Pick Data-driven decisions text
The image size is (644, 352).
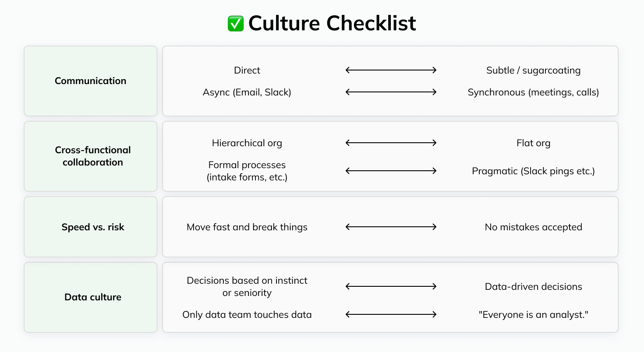point(534,287)
